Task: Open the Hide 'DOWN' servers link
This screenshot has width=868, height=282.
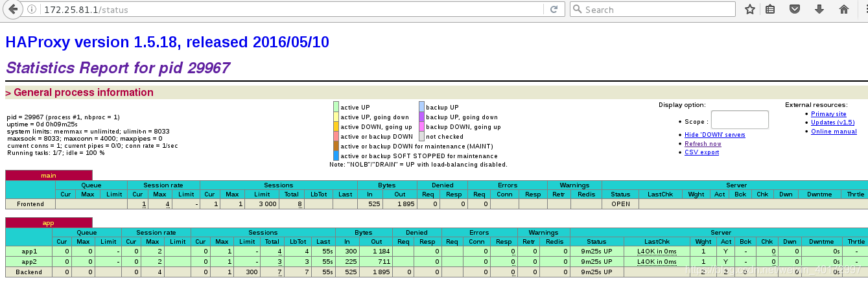Action: [715, 135]
